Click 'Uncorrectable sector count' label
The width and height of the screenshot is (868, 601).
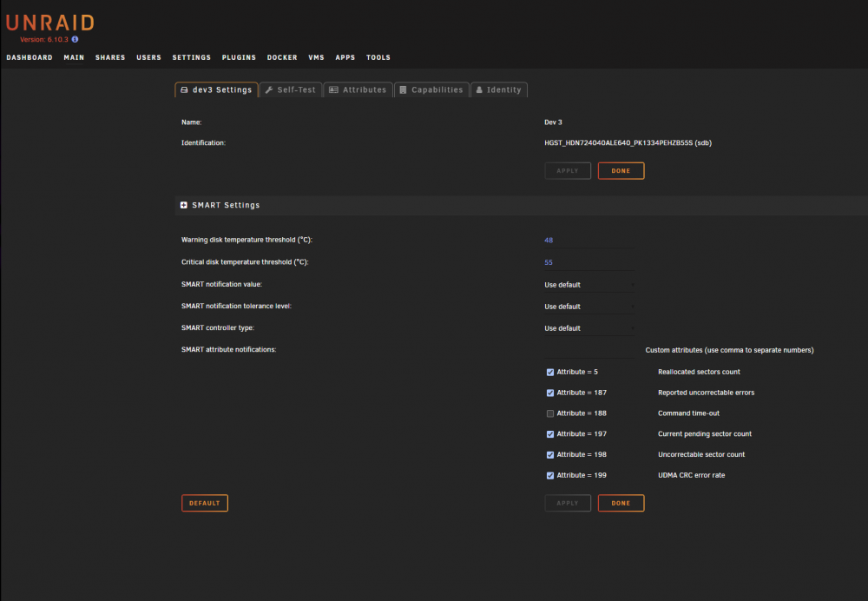[x=701, y=454]
